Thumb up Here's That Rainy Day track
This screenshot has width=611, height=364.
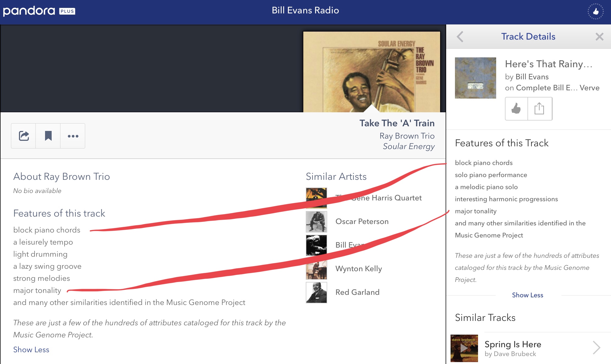coord(516,108)
